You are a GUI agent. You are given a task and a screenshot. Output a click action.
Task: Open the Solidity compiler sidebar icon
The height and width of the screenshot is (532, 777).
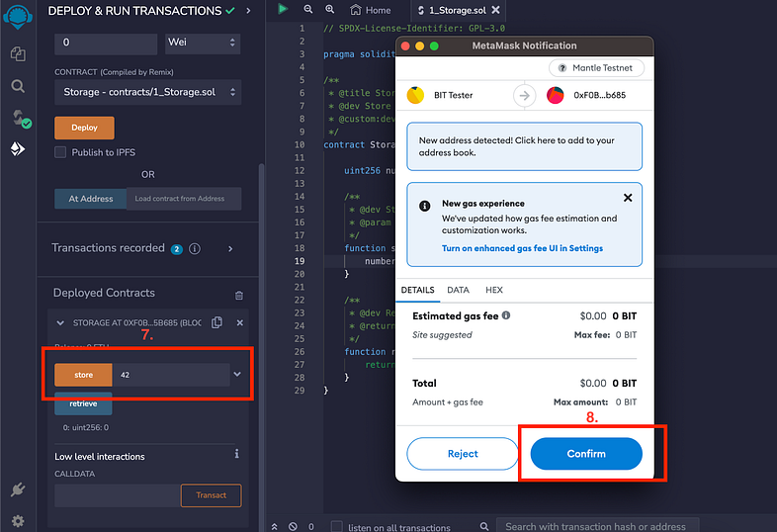(21, 119)
